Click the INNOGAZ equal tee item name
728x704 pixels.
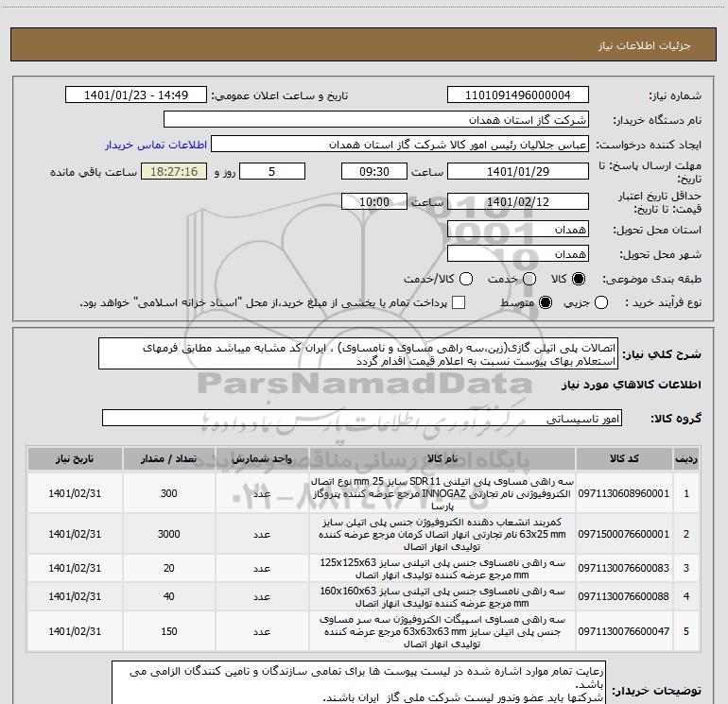[442, 493]
